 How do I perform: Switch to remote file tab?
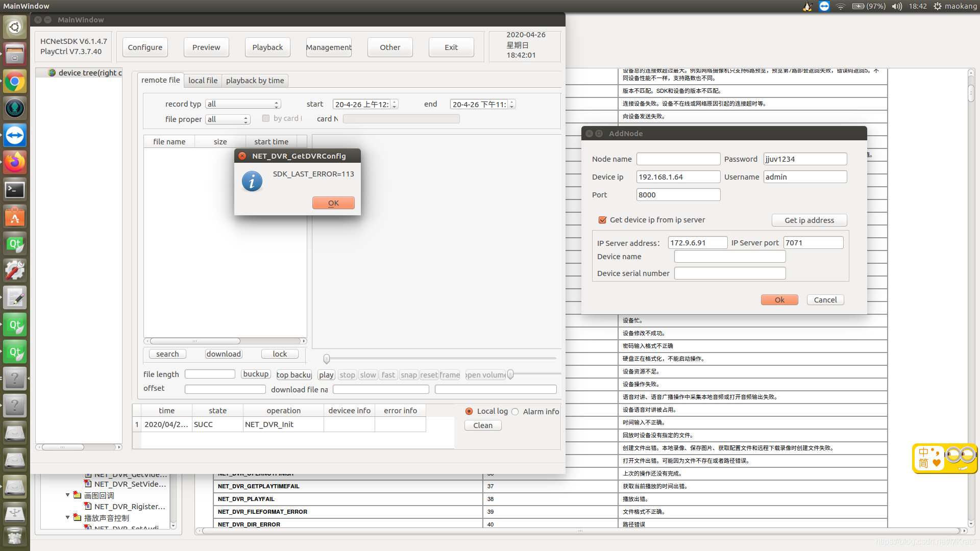click(x=160, y=80)
